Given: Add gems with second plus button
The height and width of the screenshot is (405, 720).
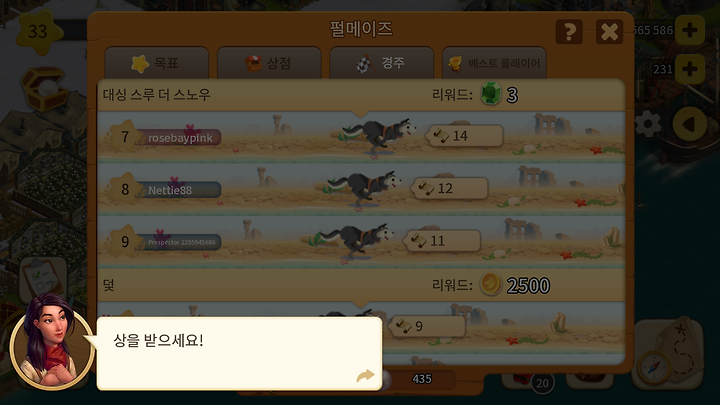Looking at the screenshot, I should 689,69.
